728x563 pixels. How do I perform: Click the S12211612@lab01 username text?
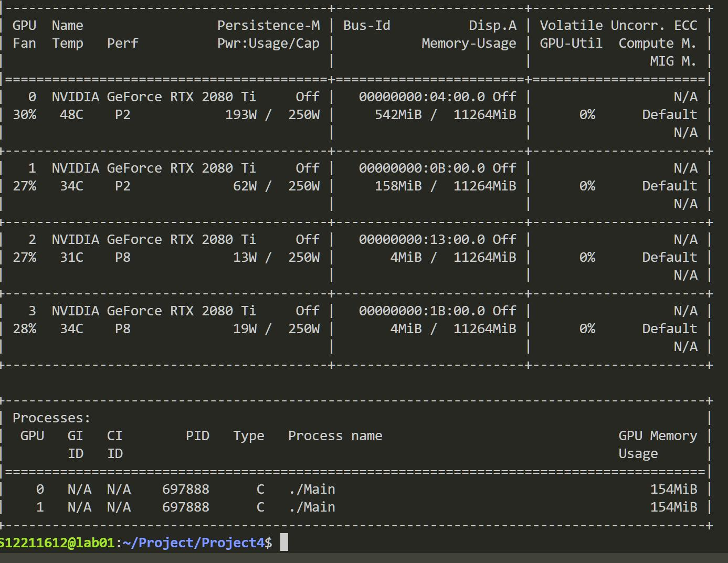pyautogui.click(x=57, y=543)
